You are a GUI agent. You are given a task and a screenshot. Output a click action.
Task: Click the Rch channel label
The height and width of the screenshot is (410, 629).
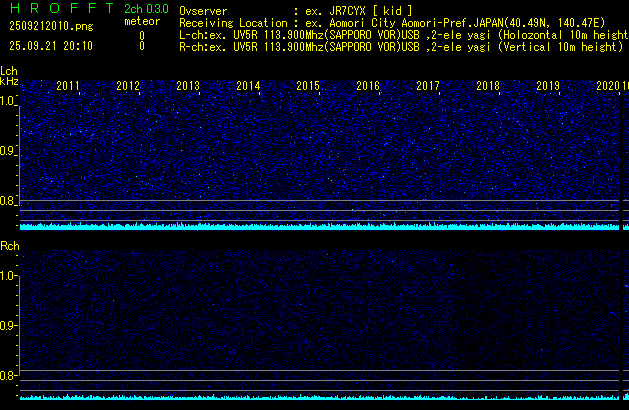pyautogui.click(x=9, y=246)
